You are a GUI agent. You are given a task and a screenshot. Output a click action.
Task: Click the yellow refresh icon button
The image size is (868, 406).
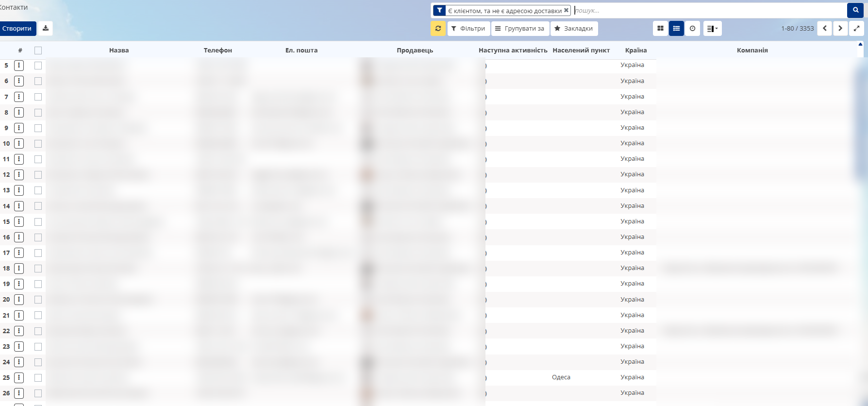[438, 29]
